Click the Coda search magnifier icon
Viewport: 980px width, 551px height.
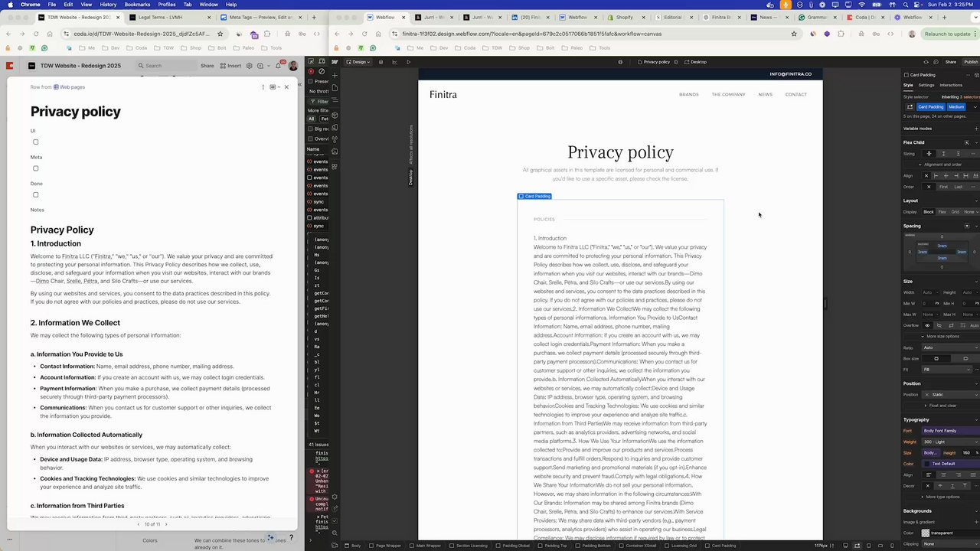pyautogui.click(x=141, y=66)
